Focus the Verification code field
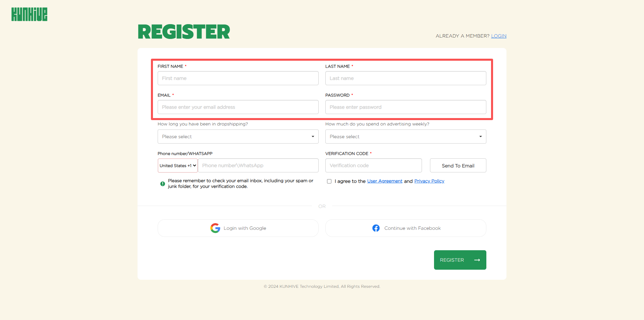This screenshot has width=644, height=320. tap(373, 165)
